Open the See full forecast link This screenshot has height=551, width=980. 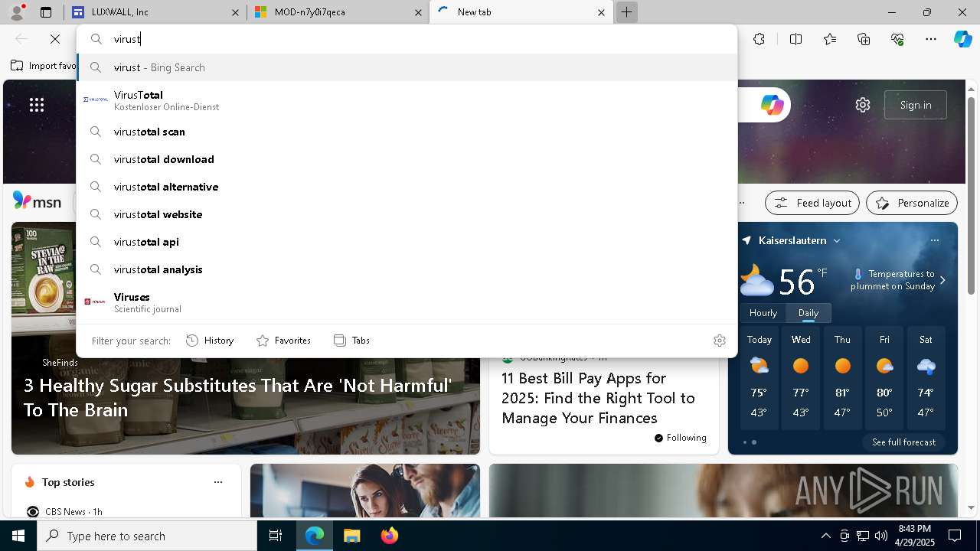(903, 442)
